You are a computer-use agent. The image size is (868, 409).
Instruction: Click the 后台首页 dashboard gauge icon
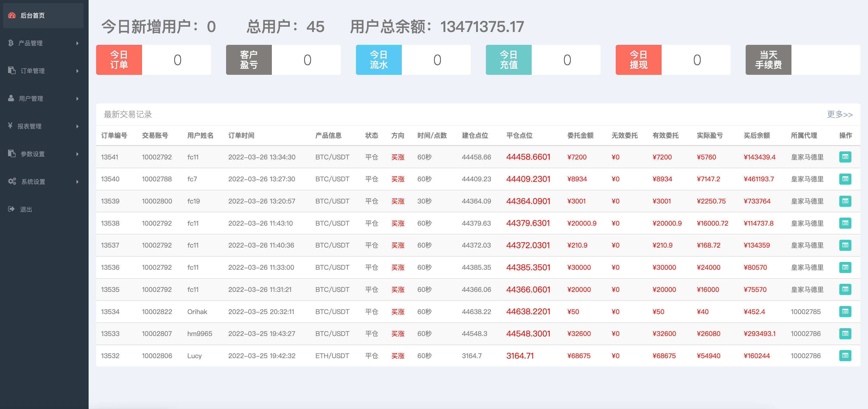tap(12, 15)
